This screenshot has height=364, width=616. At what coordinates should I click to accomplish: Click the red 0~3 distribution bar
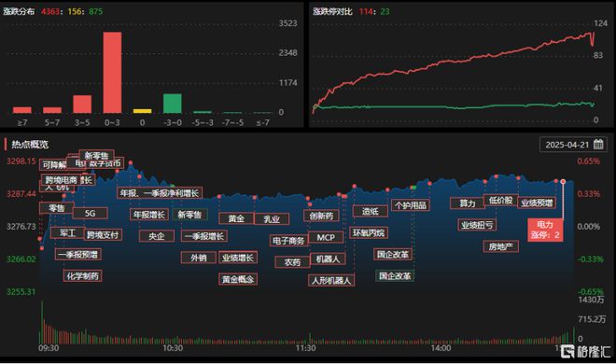112,73
